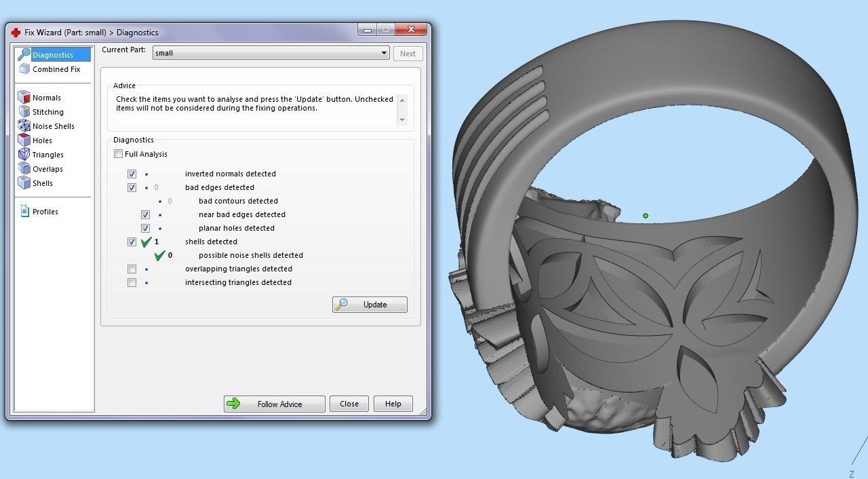
Task: Switch to the Overlaps page
Action: [47, 169]
